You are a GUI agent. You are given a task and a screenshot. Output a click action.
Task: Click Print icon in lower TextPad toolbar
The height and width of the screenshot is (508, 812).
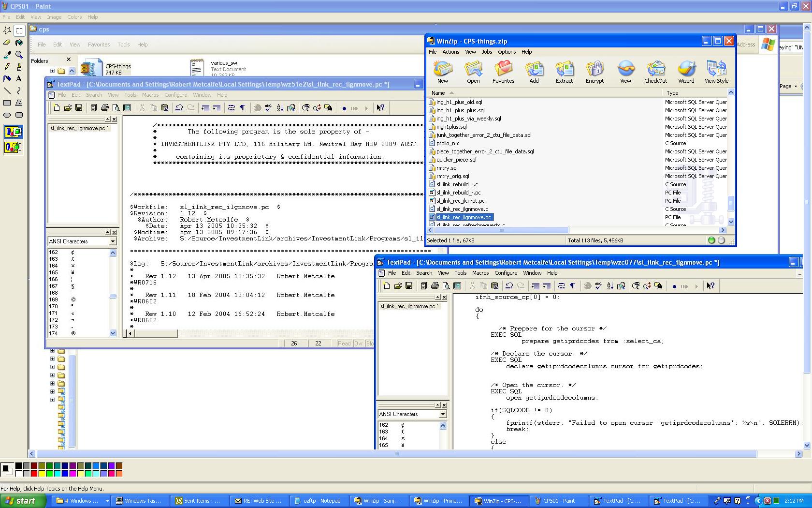pos(435,286)
